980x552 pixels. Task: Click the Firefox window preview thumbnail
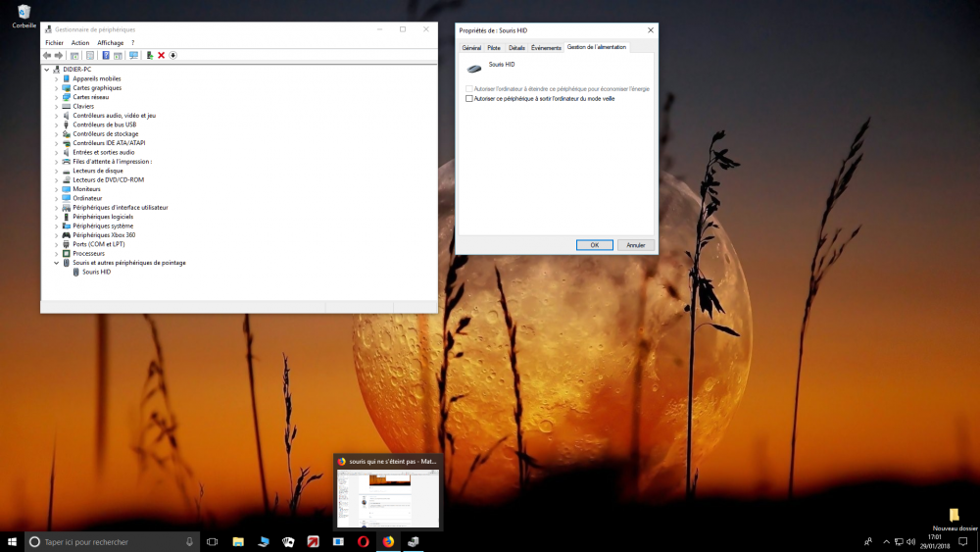pyautogui.click(x=388, y=497)
